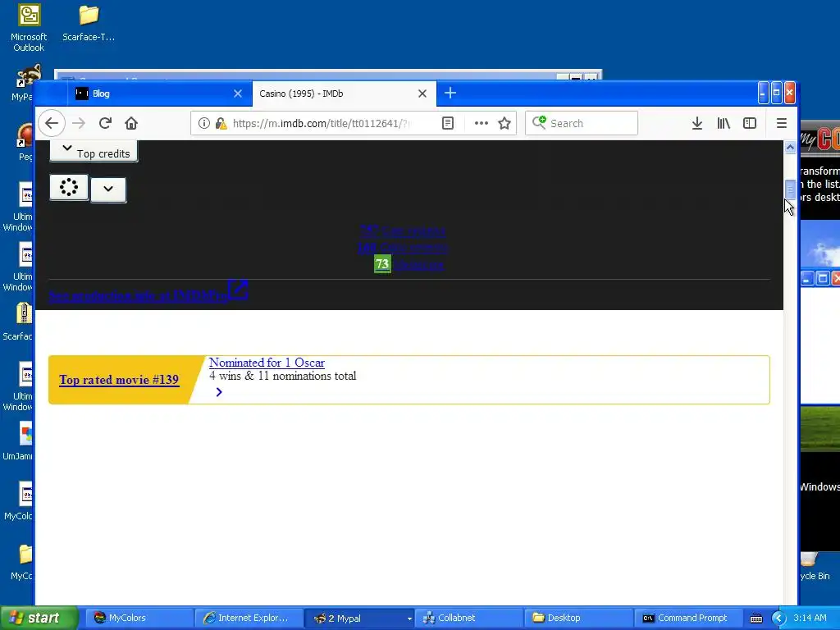The width and height of the screenshot is (840, 630).
Task: Switch to Collabnet in the taskbar
Action: click(468, 619)
